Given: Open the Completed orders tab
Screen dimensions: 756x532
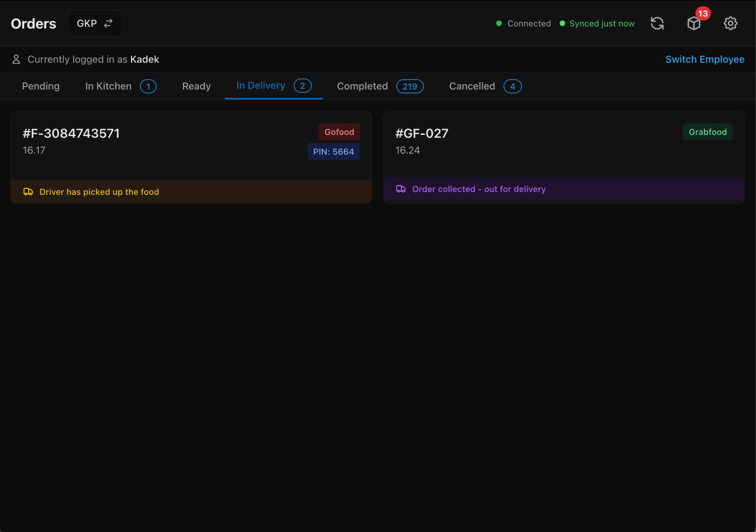Looking at the screenshot, I should (362, 86).
